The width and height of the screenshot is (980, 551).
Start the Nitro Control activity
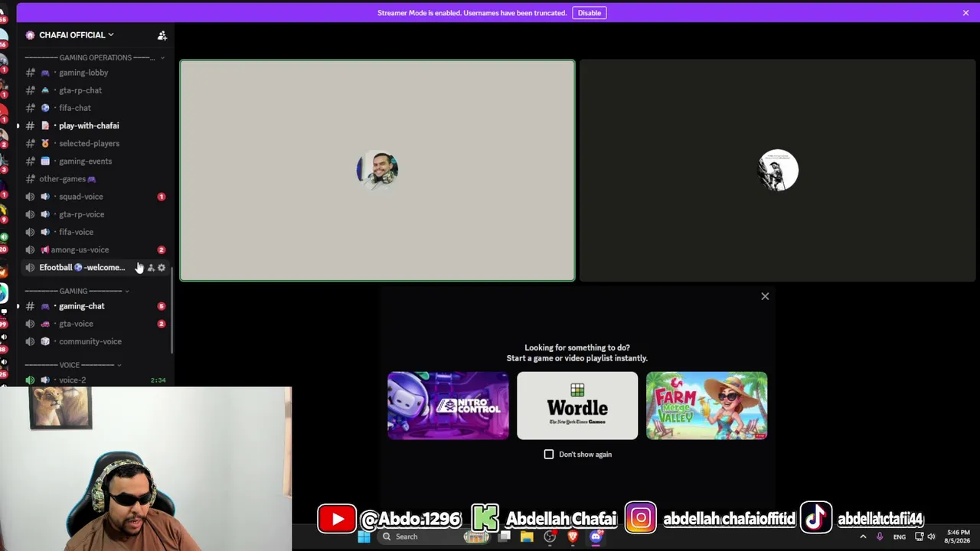(x=448, y=406)
